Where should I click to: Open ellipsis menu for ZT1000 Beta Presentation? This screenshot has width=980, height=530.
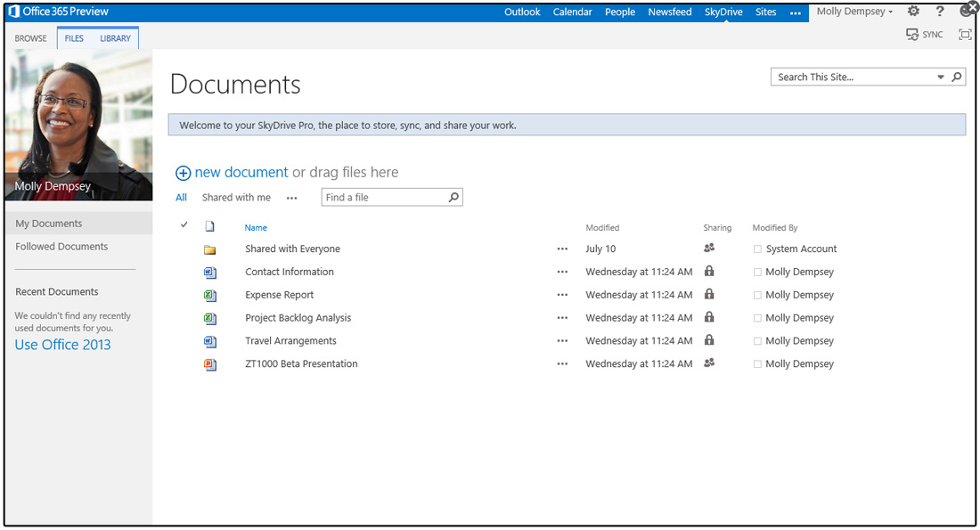tap(562, 363)
